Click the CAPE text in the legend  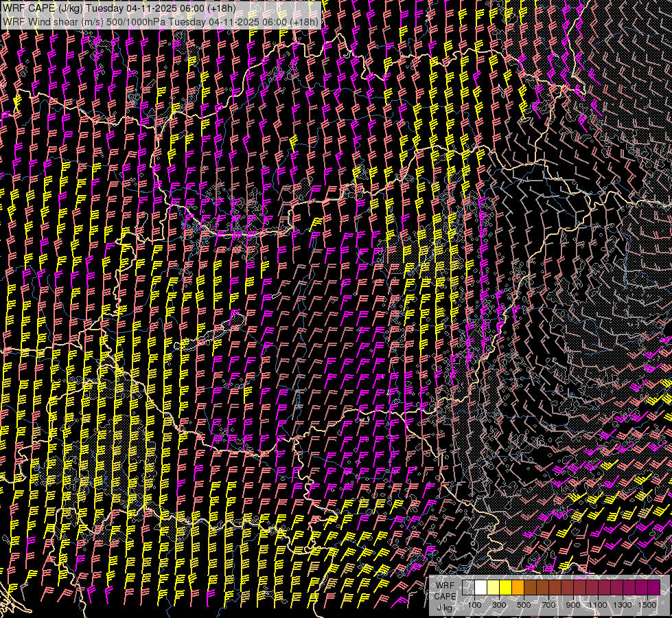(445, 595)
